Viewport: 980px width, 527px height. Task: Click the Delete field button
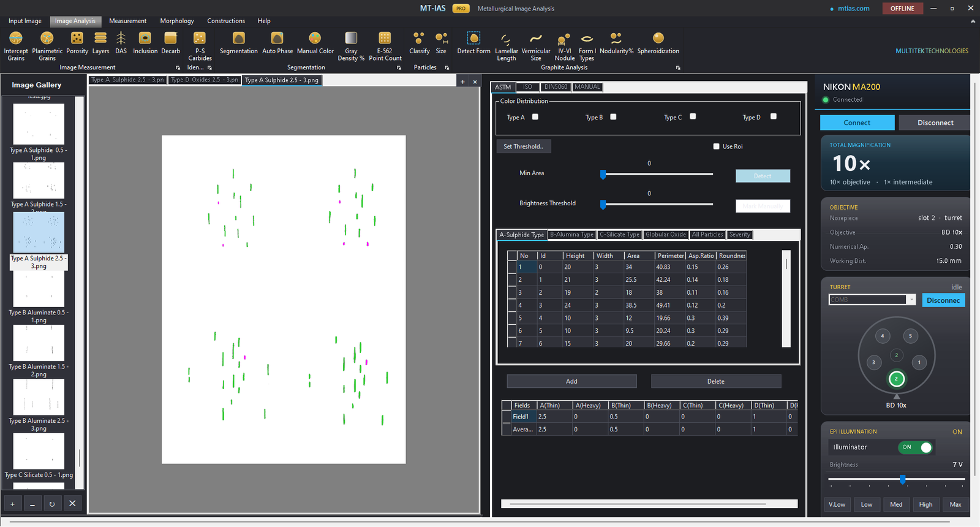click(x=716, y=381)
